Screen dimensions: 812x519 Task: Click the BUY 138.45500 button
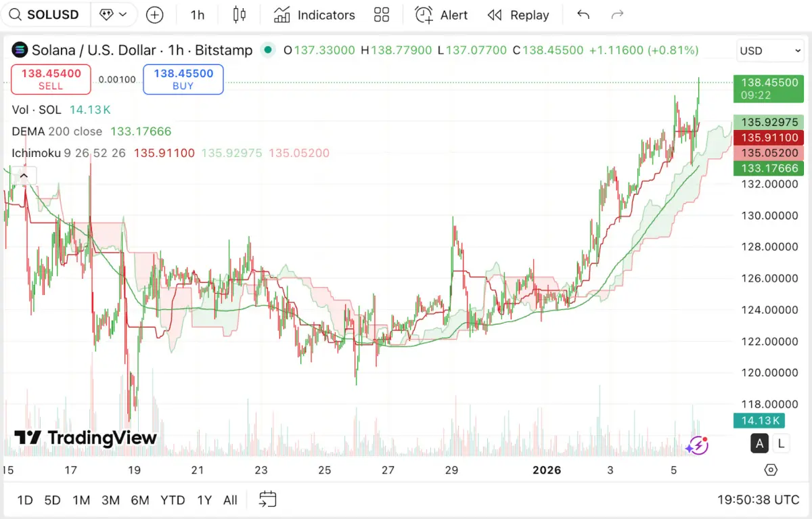point(183,79)
